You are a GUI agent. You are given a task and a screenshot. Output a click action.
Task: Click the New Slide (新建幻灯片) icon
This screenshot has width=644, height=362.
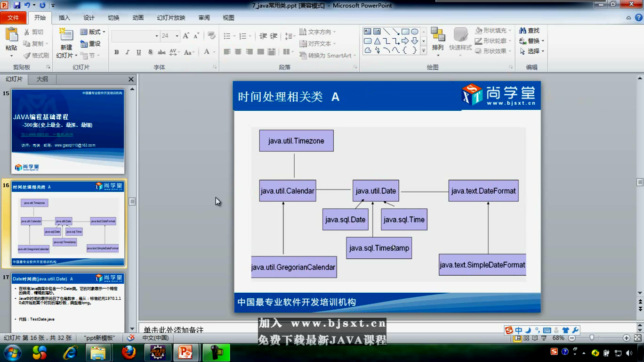[66, 35]
